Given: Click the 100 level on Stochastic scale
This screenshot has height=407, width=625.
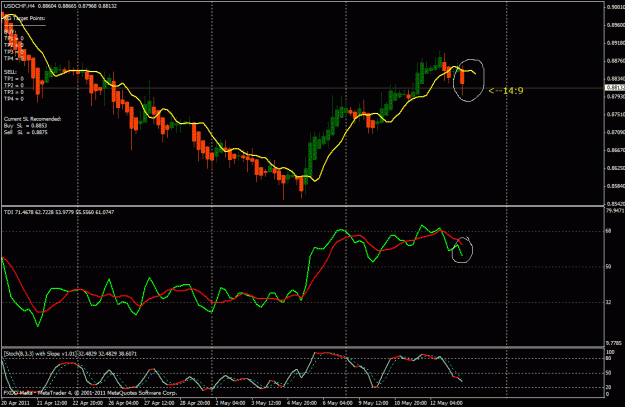Looking at the screenshot, I should click(610, 352).
